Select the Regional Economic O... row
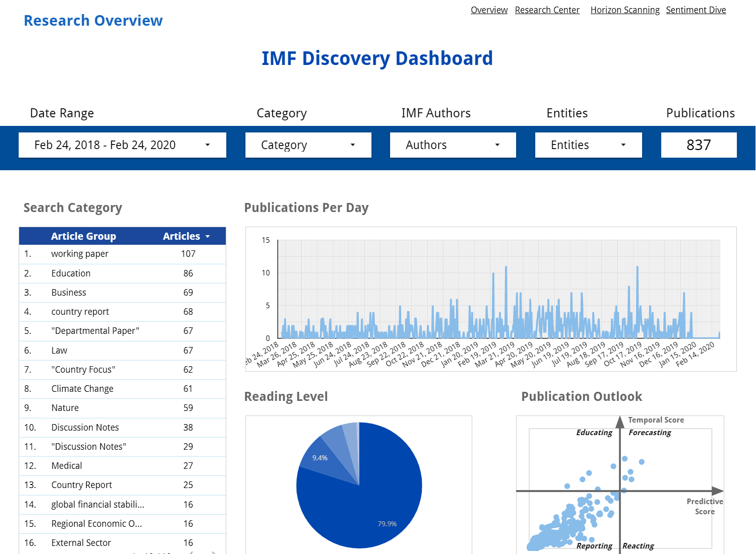This screenshot has width=756, height=554. click(x=122, y=524)
